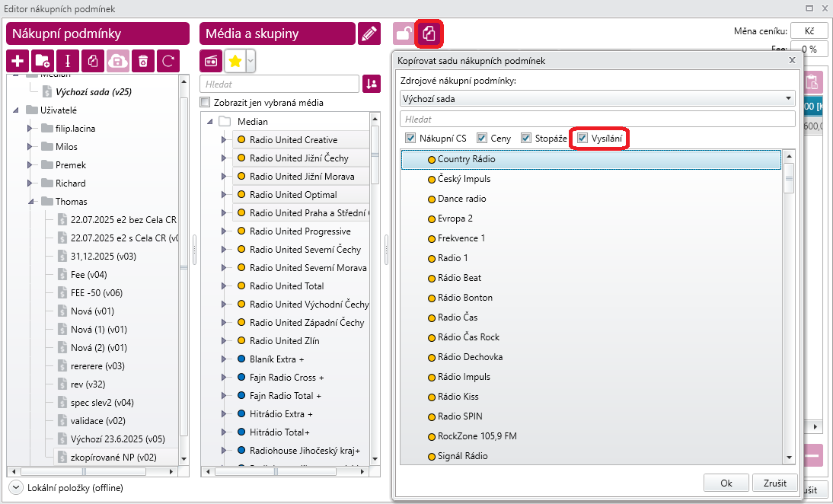This screenshot has width=833, height=504.
Task: Click the station list vertical scrollbar
Action: (x=789, y=305)
